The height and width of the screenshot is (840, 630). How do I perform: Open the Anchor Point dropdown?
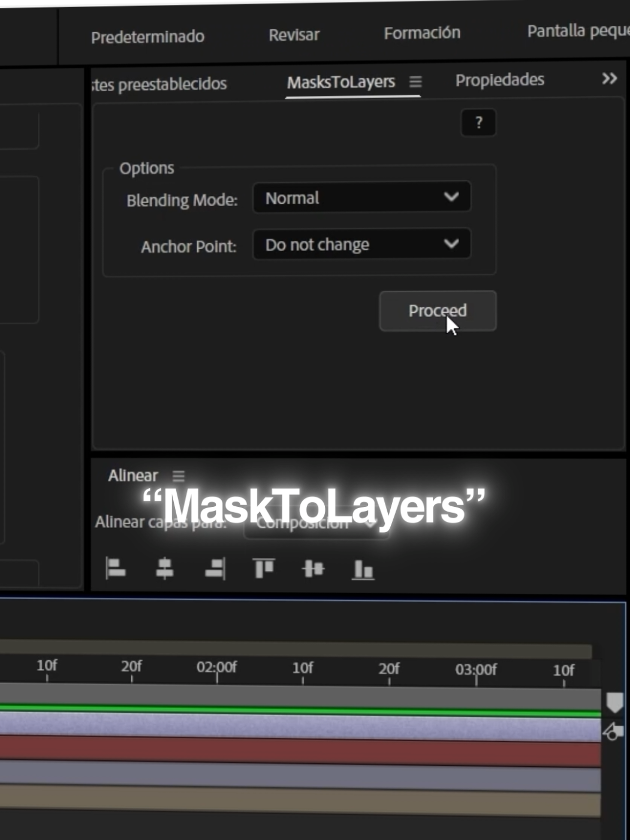tap(361, 244)
